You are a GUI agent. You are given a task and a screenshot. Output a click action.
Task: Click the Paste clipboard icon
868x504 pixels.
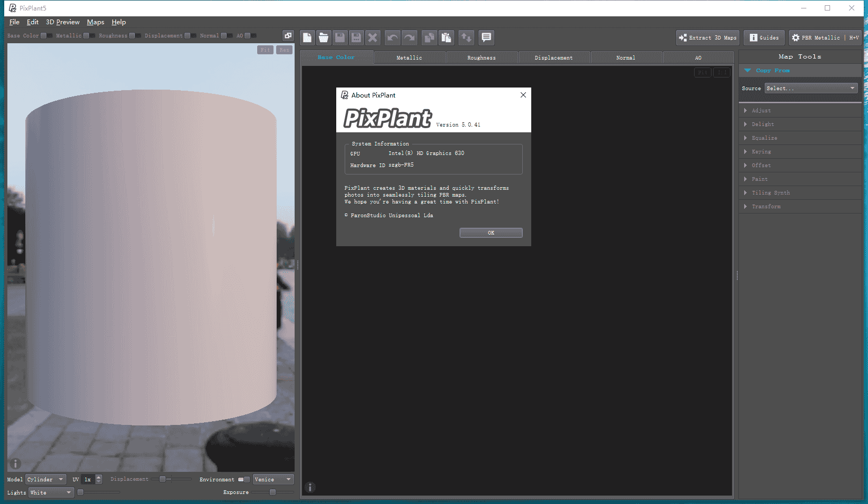pyautogui.click(x=446, y=37)
